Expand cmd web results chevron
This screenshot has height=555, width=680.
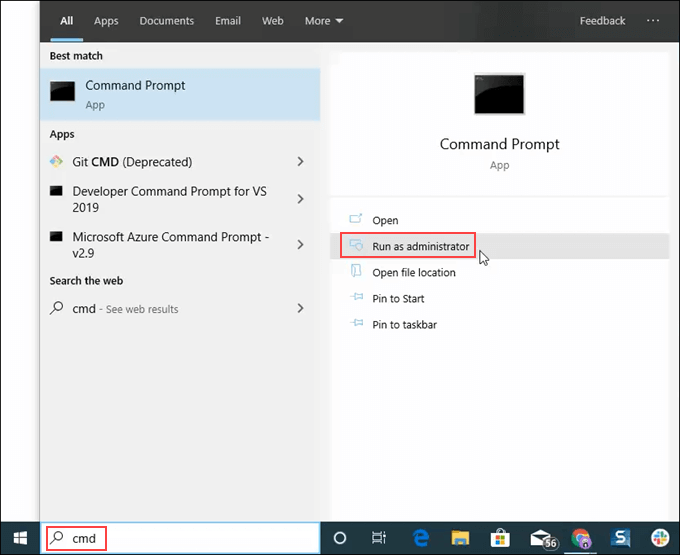300,308
